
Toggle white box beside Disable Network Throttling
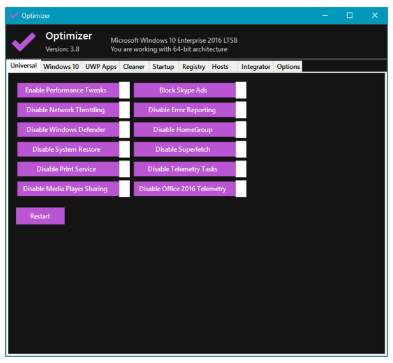coord(124,110)
